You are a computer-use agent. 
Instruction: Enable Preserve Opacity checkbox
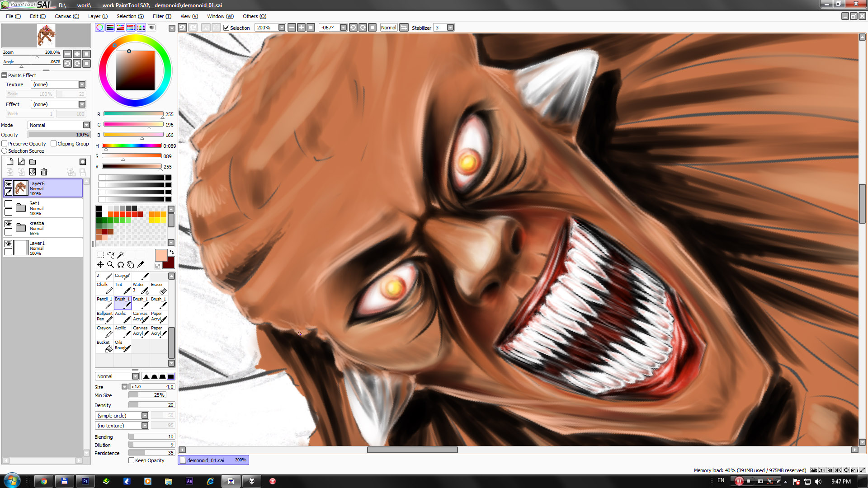click(5, 144)
